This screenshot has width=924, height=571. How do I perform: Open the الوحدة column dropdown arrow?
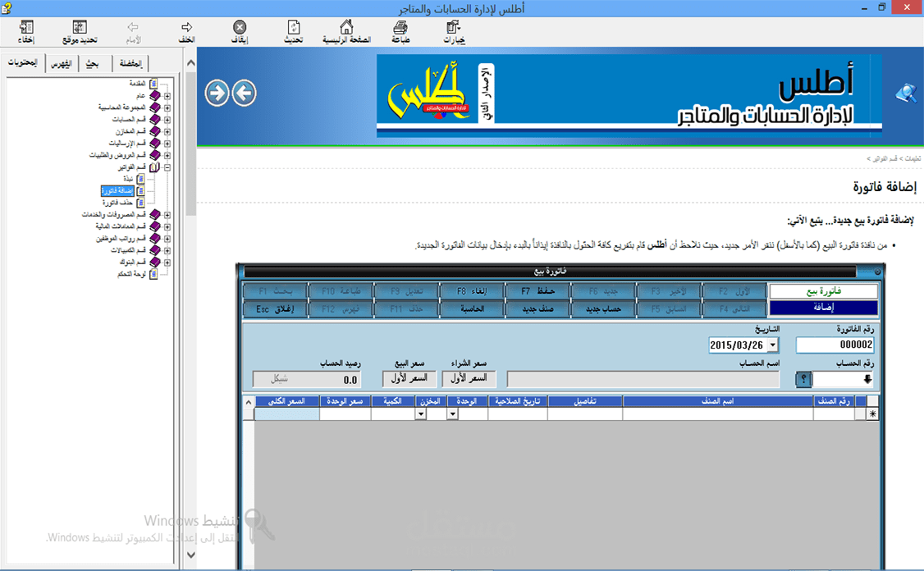[453, 413]
